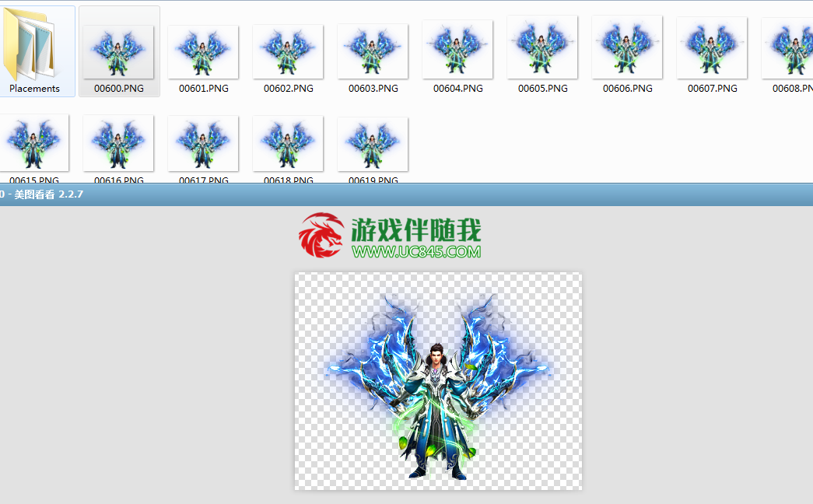The height and width of the screenshot is (504, 813).
Task: Click the "00604.PNG" file name text
Action: click(457, 89)
